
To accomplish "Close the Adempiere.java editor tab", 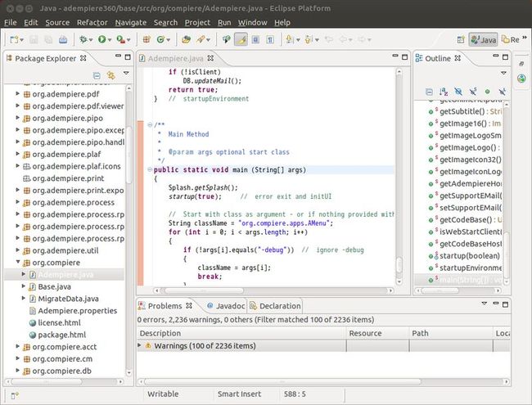I will (210, 58).
